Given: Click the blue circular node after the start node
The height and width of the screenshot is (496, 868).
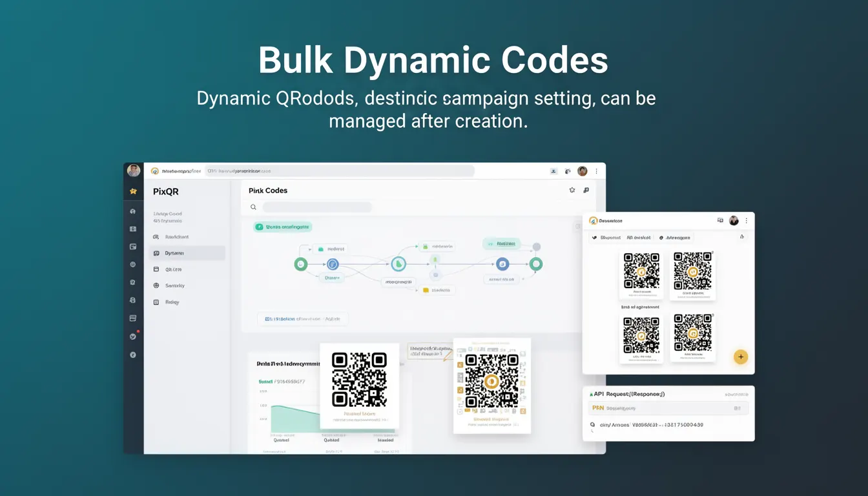Looking at the screenshot, I should [x=333, y=263].
